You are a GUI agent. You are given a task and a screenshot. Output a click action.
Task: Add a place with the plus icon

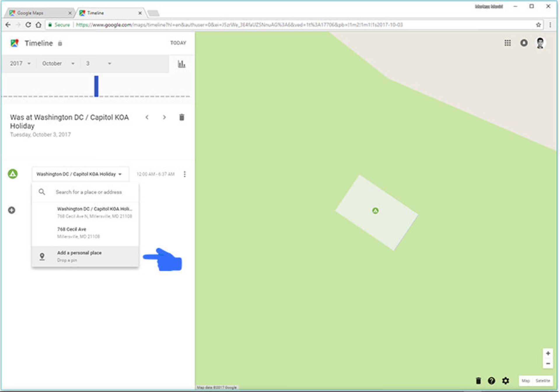click(12, 210)
